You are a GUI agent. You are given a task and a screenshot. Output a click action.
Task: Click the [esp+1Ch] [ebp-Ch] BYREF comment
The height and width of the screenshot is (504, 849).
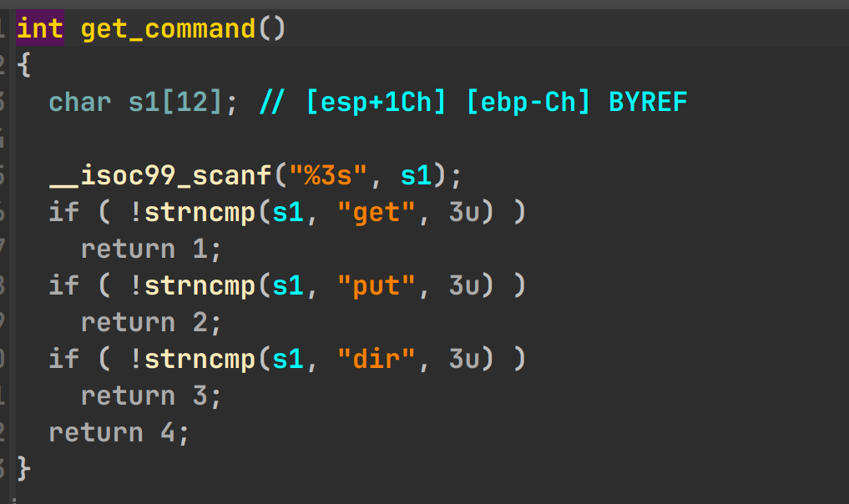(x=473, y=103)
